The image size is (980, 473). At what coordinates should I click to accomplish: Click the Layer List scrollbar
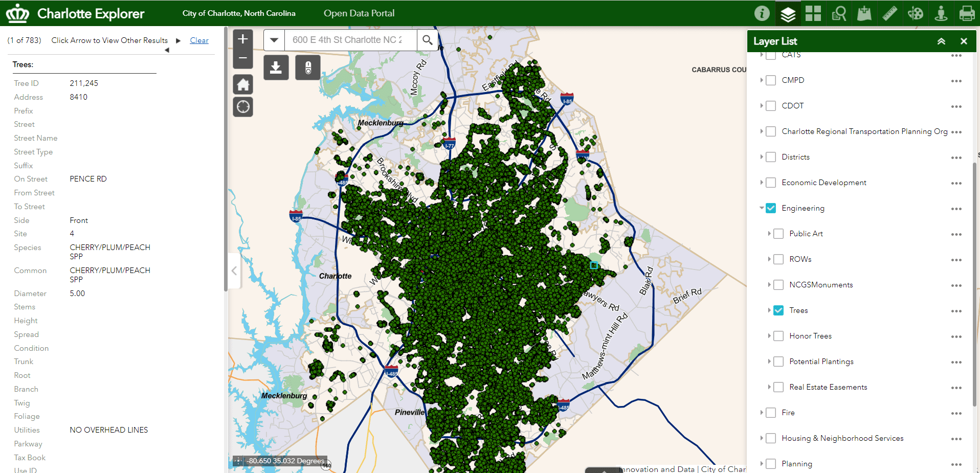(x=975, y=284)
